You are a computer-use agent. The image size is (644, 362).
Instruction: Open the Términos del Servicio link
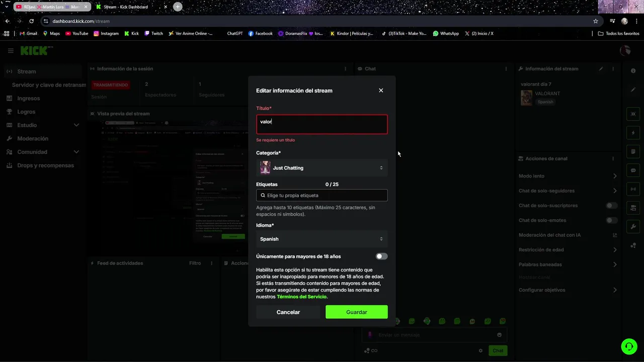[302, 297]
